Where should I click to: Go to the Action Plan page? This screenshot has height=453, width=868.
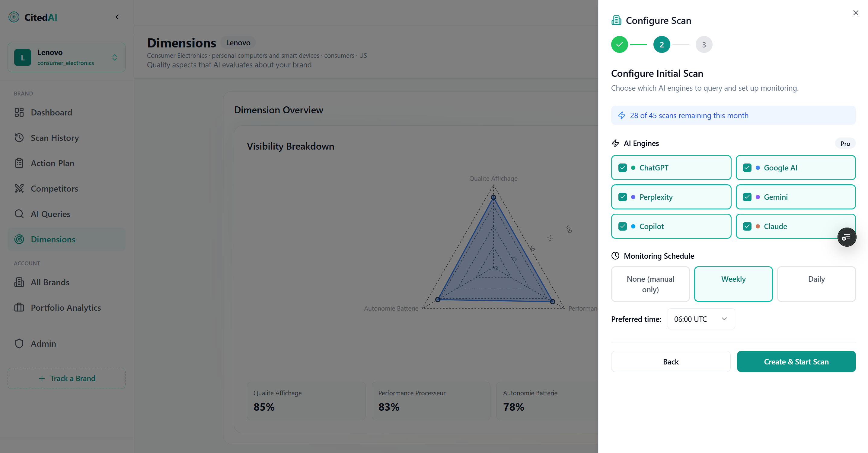click(x=52, y=163)
